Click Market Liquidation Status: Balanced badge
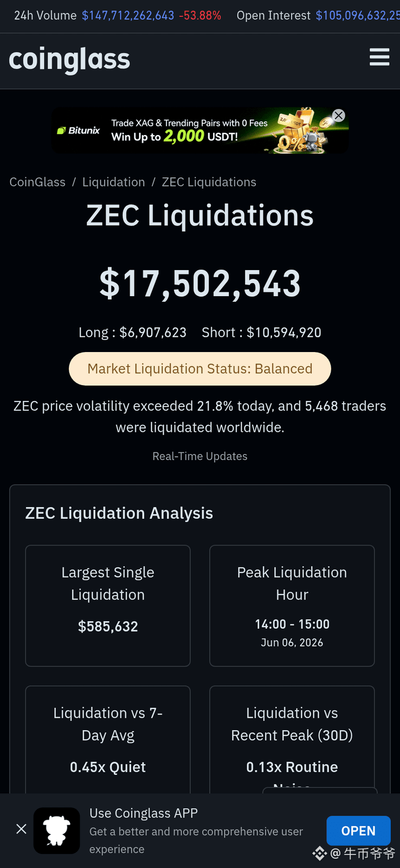This screenshot has width=400, height=868. tap(200, 369)
